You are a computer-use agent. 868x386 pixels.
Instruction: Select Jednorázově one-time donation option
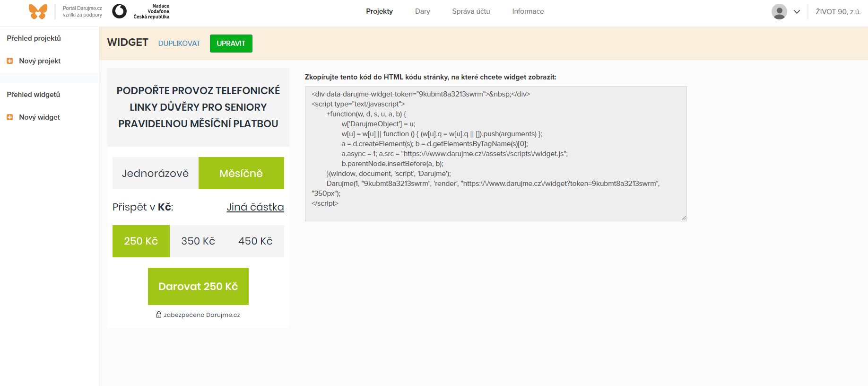tap(155, 173)
